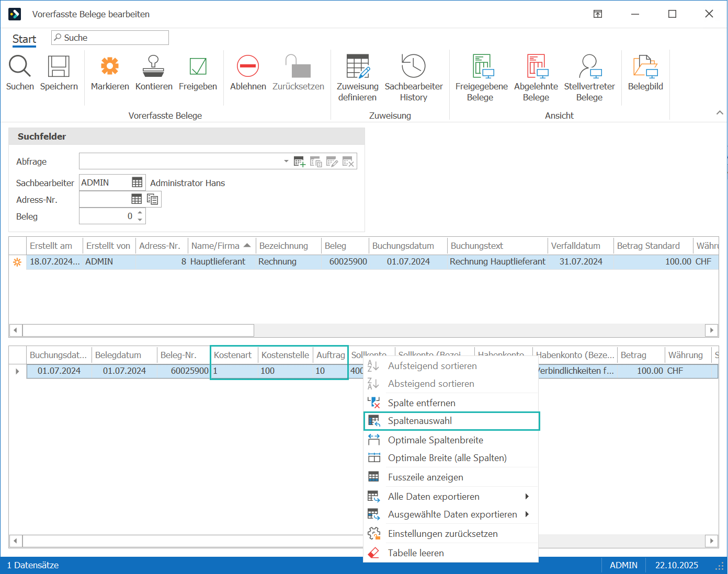Click the Markieren orange star icon

pyautogui.click(x=110, y=66)
